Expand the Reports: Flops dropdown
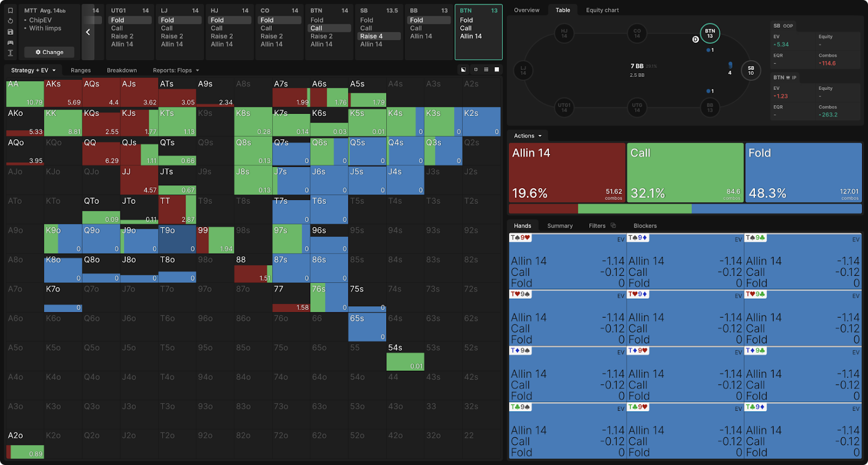 (x=176, y=70)
